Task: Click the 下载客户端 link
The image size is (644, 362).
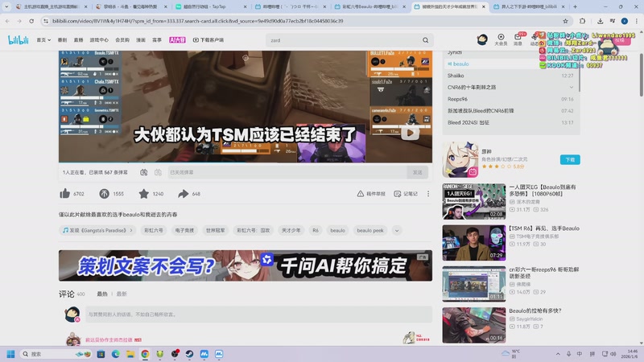Action: coord(208,39)
